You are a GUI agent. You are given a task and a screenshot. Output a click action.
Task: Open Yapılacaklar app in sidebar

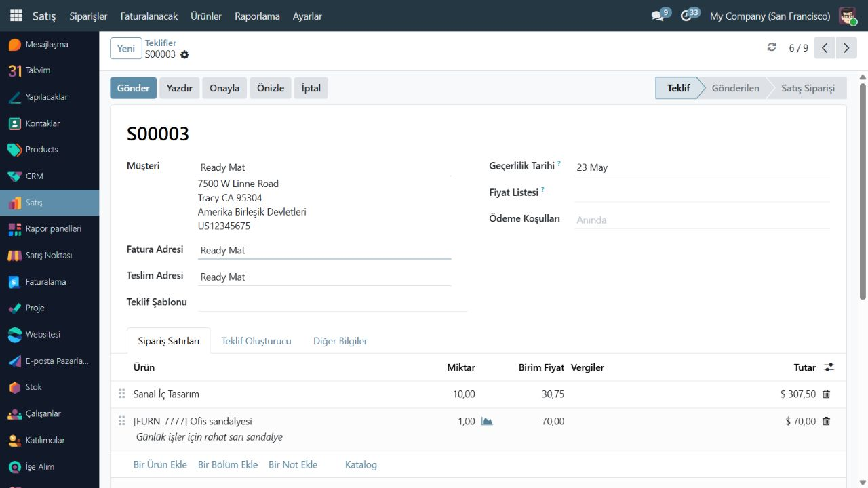[50, 97]
